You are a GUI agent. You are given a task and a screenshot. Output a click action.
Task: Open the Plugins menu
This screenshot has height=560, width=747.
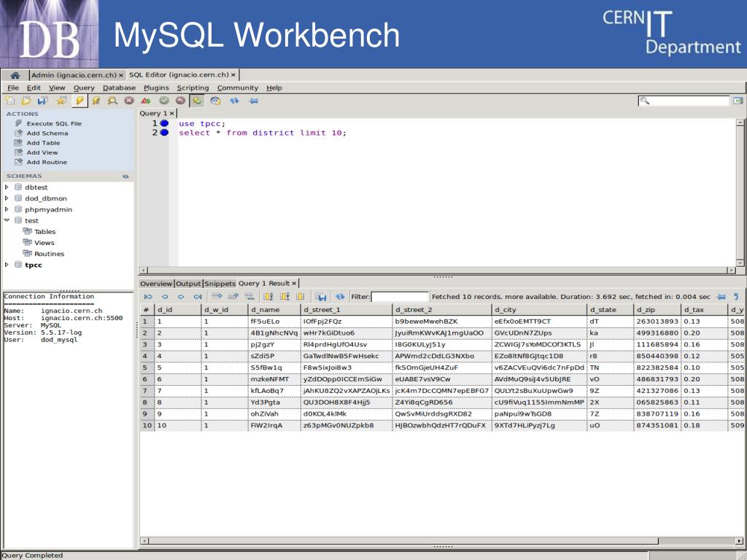(156, 87)
